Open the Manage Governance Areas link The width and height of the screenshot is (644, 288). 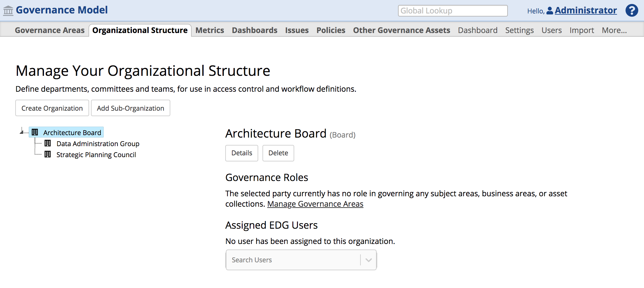coord(315,204)
